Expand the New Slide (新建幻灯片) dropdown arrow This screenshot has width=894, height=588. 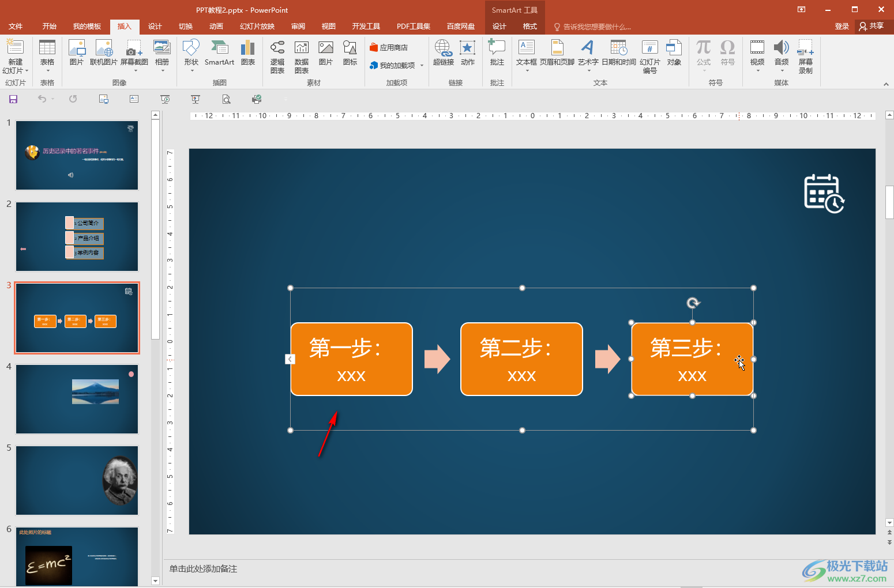pyautogui.click(x=27, y=71)
